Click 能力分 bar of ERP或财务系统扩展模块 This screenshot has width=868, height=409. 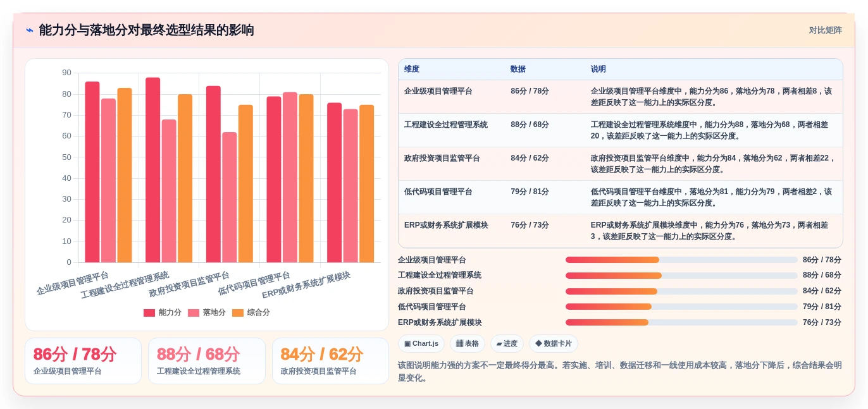(x=335, y=183)
